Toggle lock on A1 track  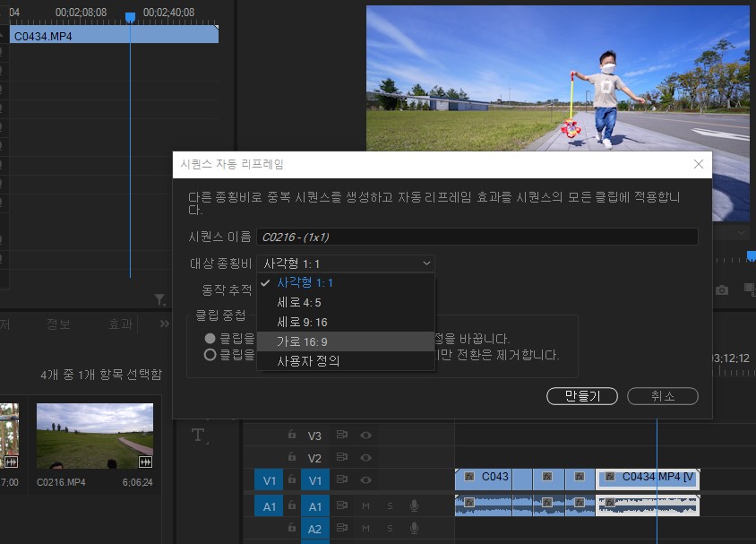(x=292, y=505)
